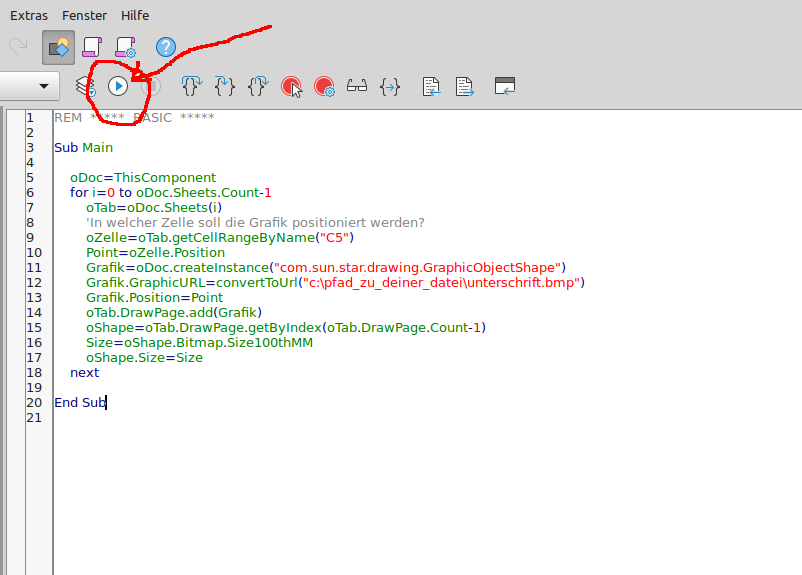This screenshot has height=575, width=802.
Task: Open Select Macro scroll icon
Action: pyautogui.click(x=92, y=47)
